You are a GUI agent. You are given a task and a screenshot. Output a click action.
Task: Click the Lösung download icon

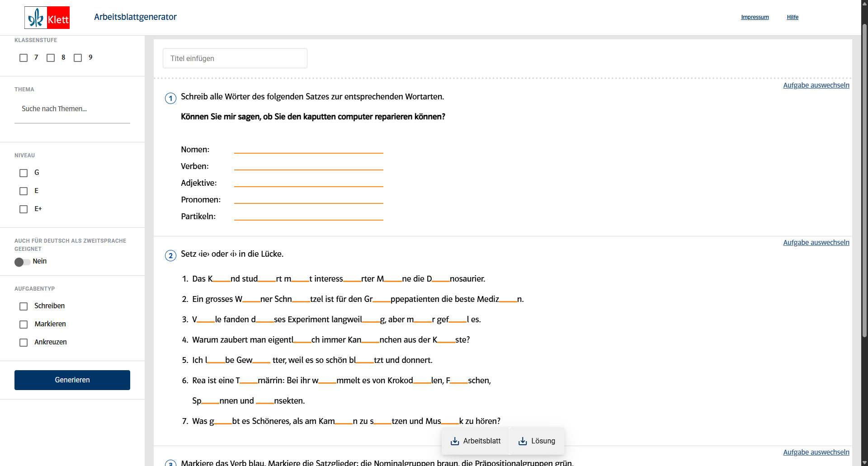(x=523, y=441)
